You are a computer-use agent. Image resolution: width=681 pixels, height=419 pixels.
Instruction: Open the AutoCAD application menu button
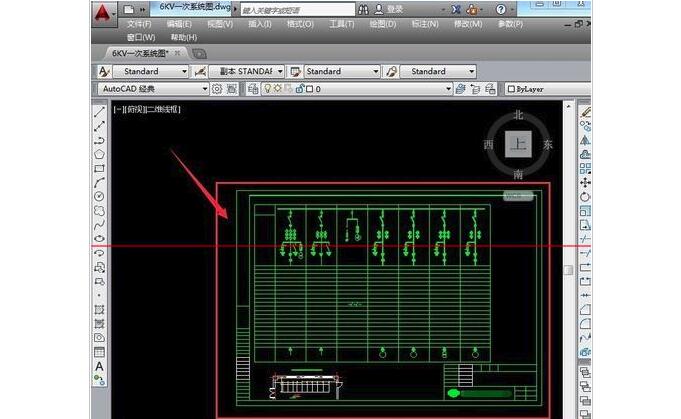pyautogui.click(x=103, y=13)
